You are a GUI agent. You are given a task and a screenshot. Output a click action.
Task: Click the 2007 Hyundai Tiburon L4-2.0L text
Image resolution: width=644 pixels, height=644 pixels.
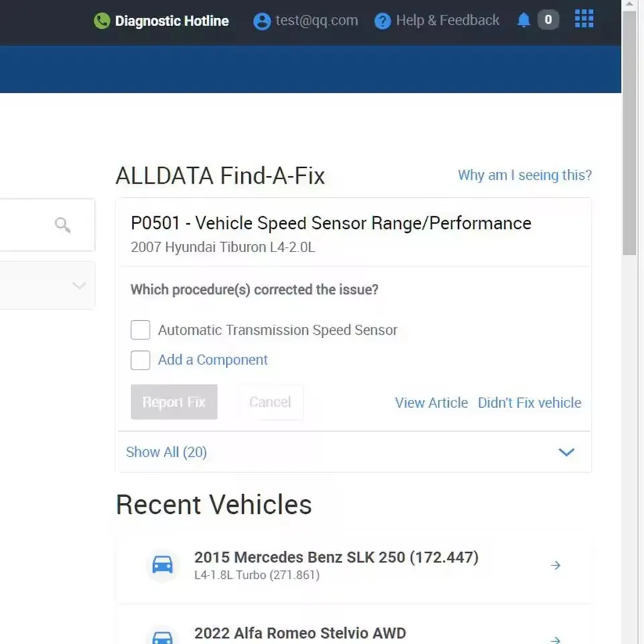pos(223,247)
